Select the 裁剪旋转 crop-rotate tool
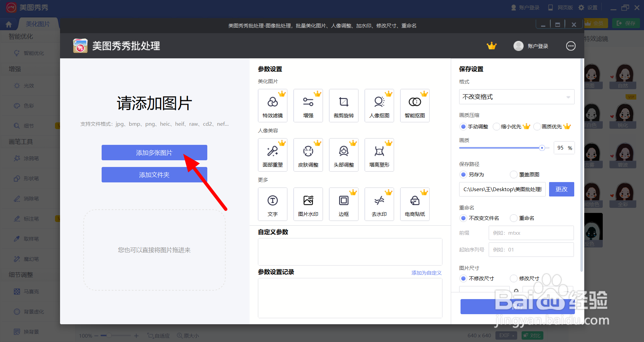This screenshot has height=342, width=644. pyautogui.click(x=343, y=106)
